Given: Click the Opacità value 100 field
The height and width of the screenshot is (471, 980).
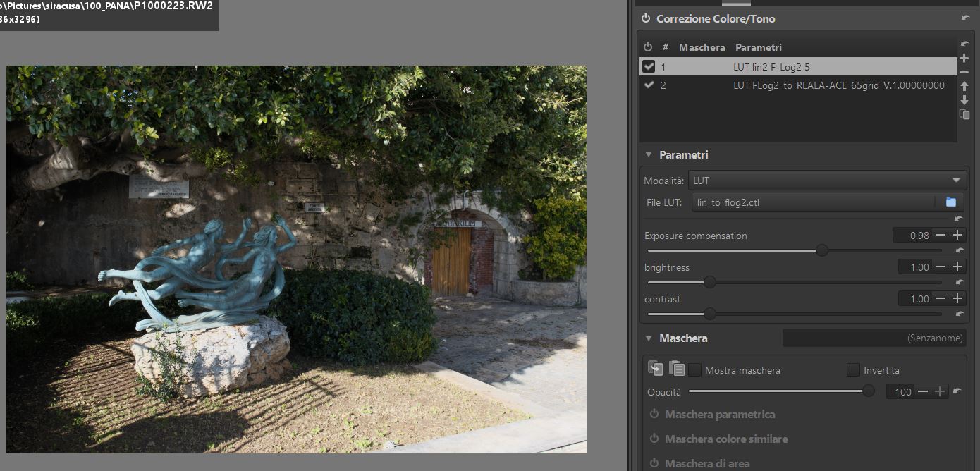Looking at the screenshot, I should point(901,391).
